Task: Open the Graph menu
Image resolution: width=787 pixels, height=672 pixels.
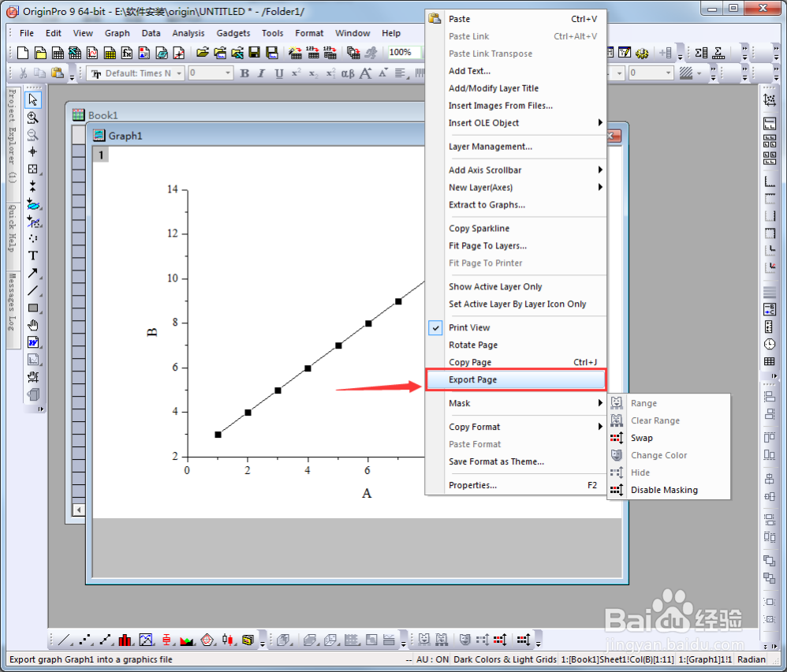Action: coord(117,33)
